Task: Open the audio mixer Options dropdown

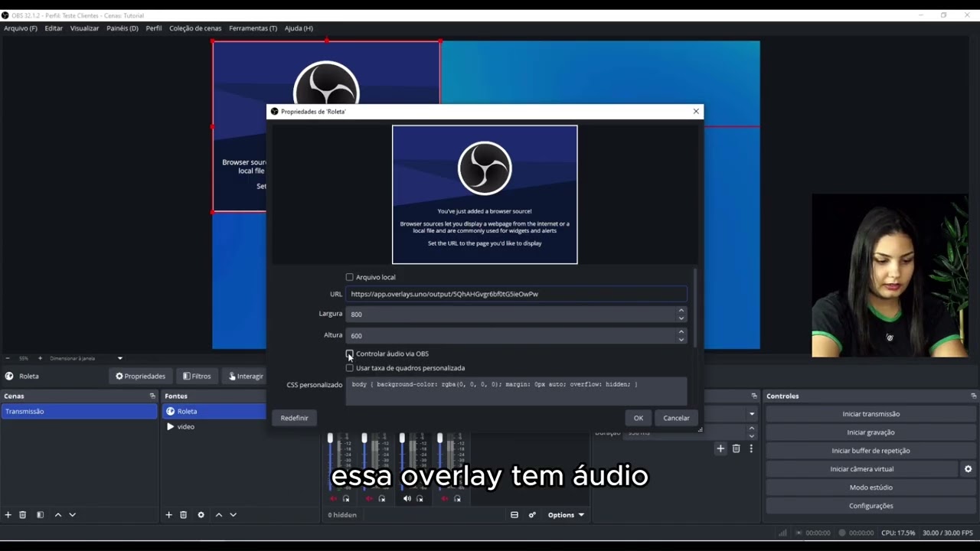Action: click(x=566, y=515)
